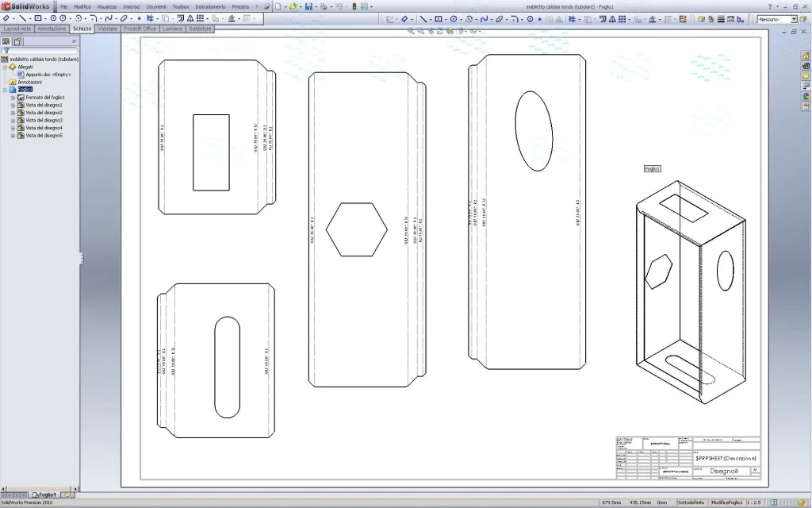Click the horizontal lines icon left of Nessuno
This screenshot has width=812, height=508.
[721, 19]
